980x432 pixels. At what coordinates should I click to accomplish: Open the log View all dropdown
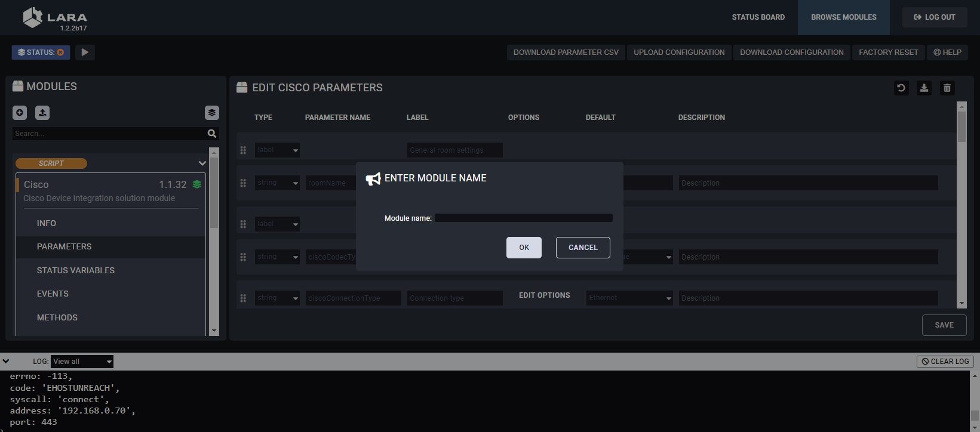[x=82, y=362]
